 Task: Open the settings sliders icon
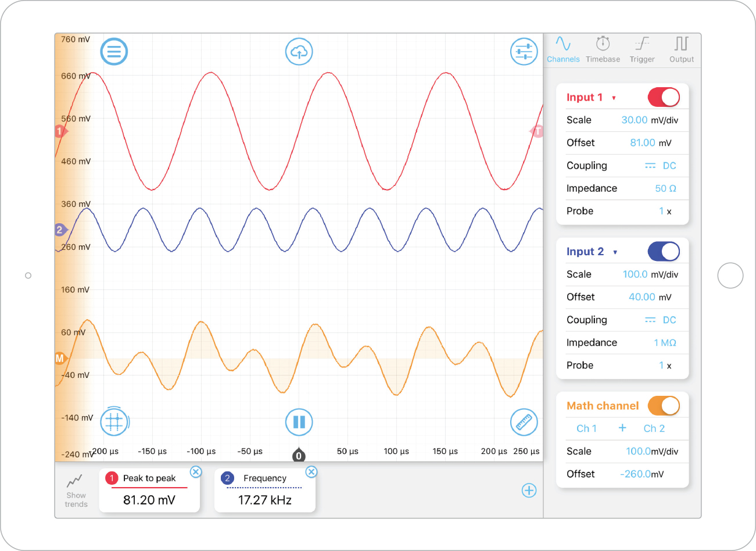point(524,52)
